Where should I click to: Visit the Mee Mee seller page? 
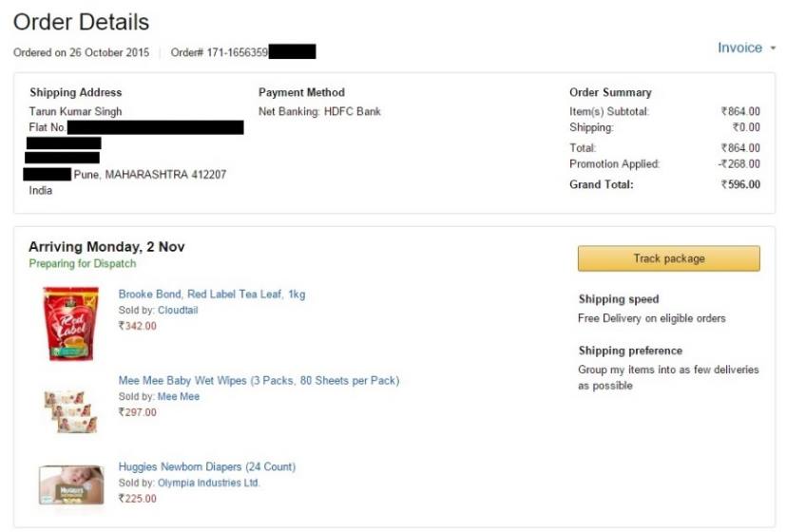click(179, 396)
